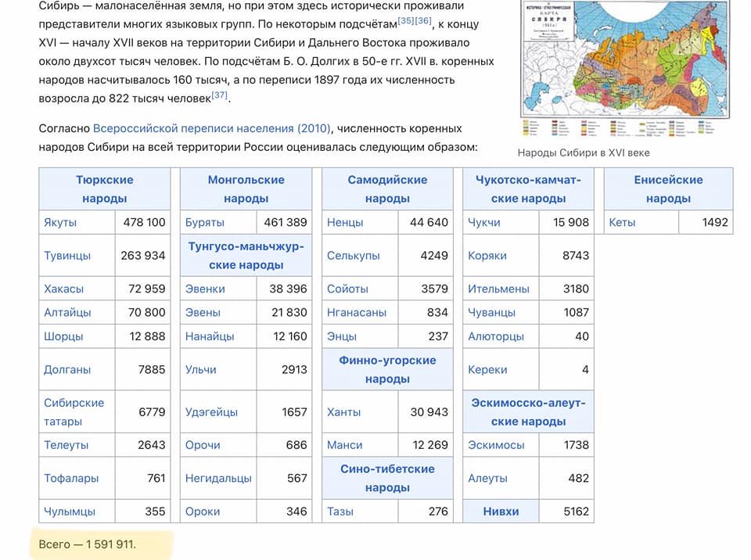Follow footnote reference [37]
This screenshot has width=751, height=560.
click(219, 95)
